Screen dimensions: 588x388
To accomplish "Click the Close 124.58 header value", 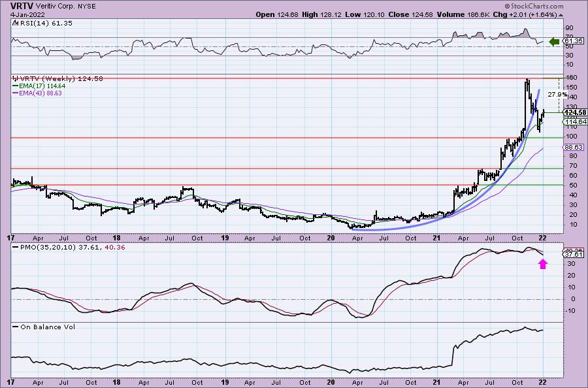I will [x=410, y=14].
